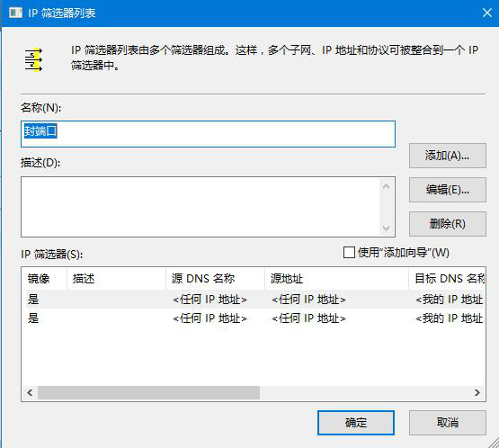Enable the 使用"添加向导" checkbox

pos(349,253)
